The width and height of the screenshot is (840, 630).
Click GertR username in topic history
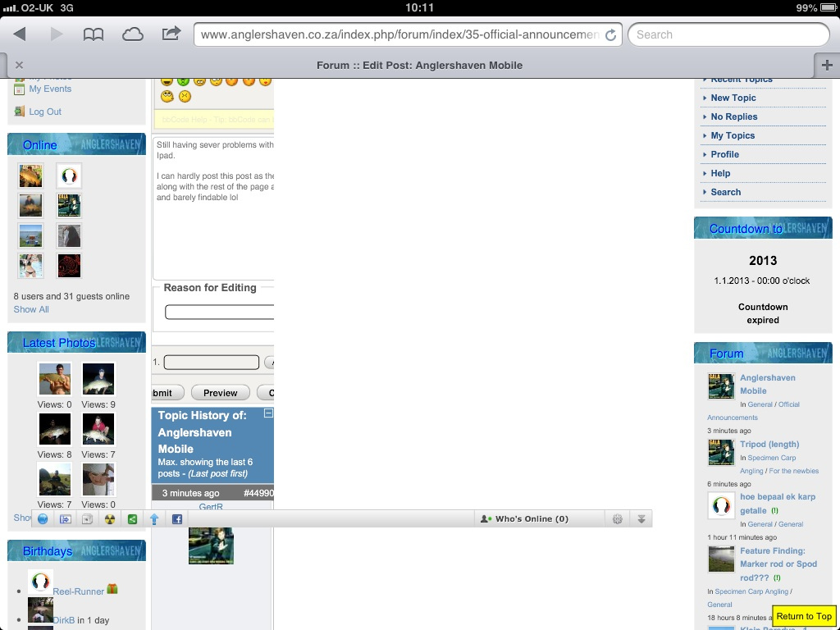tap(211, 506)
